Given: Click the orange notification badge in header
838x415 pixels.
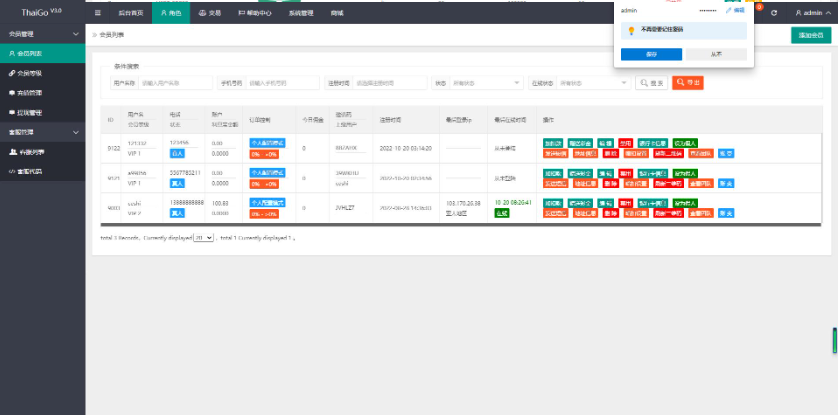Looking at the screenshot, I should (x=759, y=7).
